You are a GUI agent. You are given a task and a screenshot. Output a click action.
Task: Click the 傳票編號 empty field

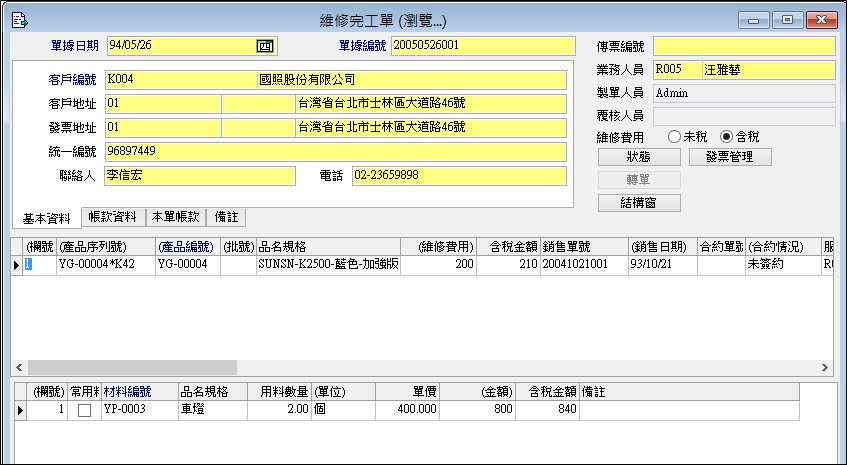coord(743,46)
